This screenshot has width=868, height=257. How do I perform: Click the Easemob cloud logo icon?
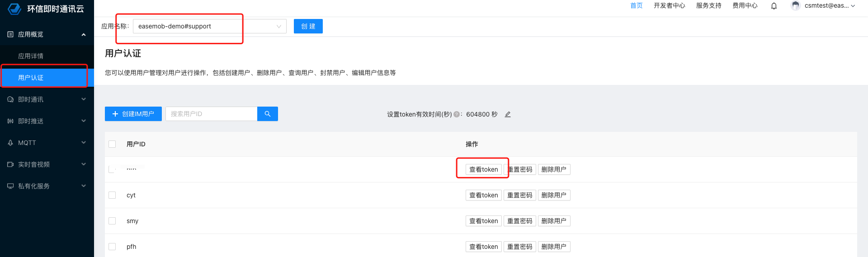pos(14,9)
